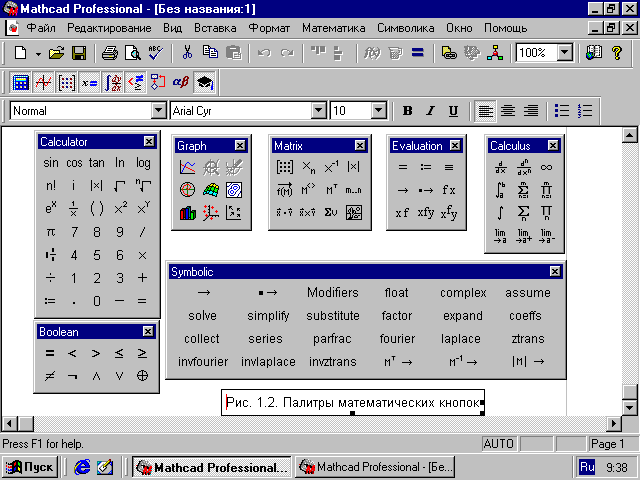
Task: Insert 3D bar chart from Graph palette
Action: point(188,213)
